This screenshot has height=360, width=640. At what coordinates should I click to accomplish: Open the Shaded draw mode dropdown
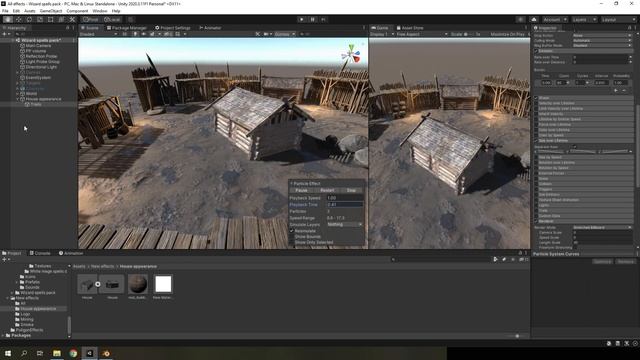coord(98,34)
